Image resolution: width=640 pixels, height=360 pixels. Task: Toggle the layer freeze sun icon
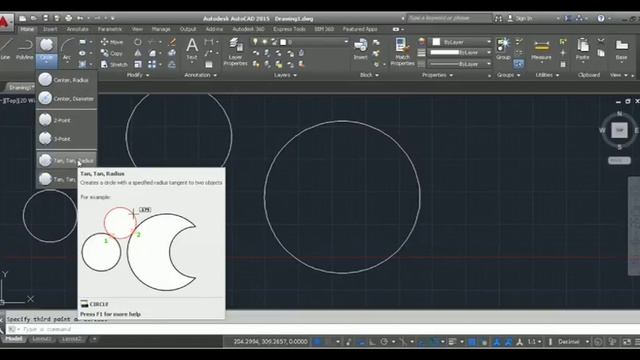264,42
